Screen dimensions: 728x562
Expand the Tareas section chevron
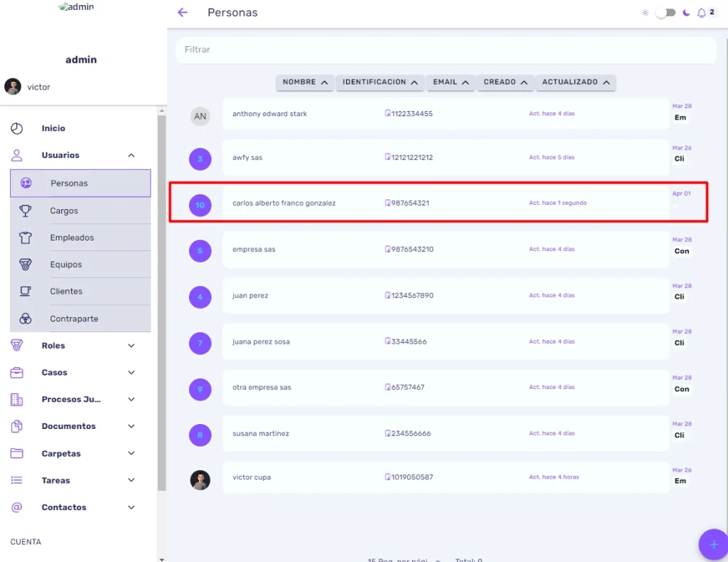tap(132, 481)
